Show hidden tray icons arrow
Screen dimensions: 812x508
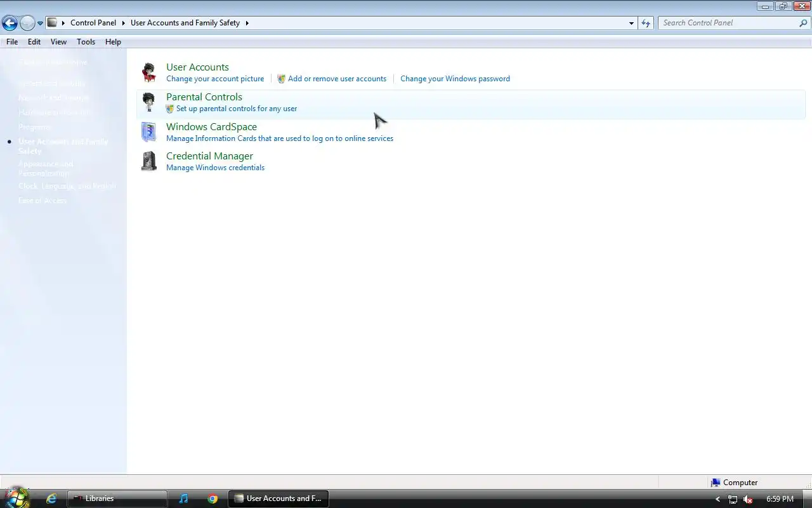coord(717,499)
